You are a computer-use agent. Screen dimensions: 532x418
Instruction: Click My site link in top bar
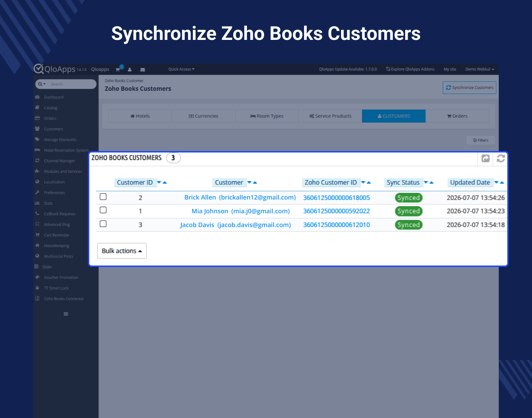[x=450, y=69]
